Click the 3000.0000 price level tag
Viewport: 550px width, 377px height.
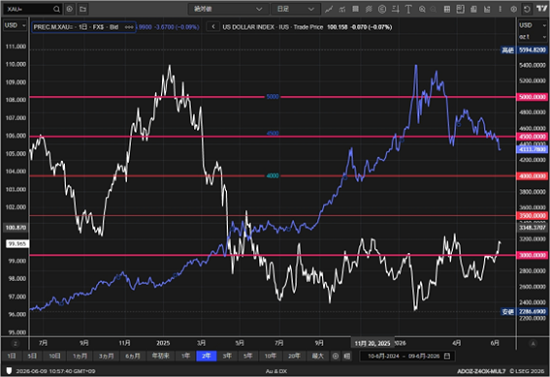pos(532,255)
